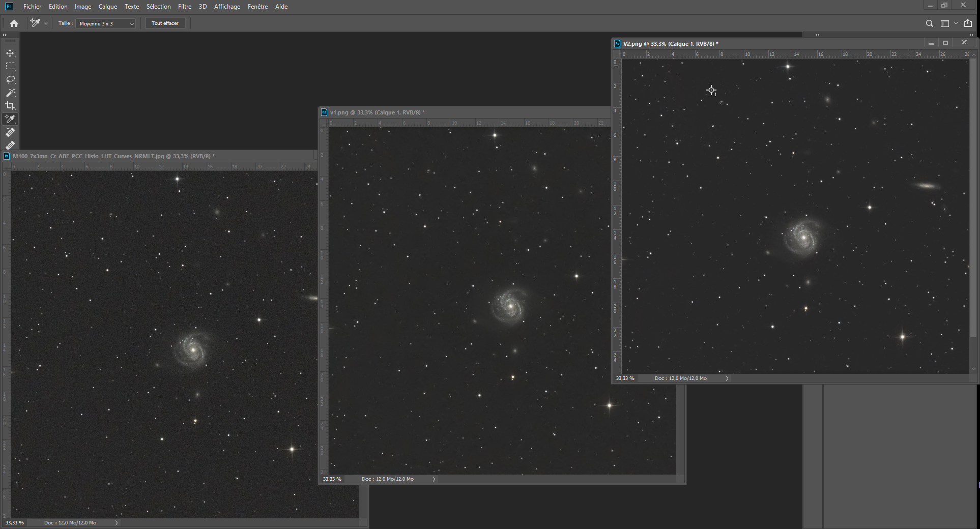Select the Lasso tool
Image resolution: width=980 pixels, height=529 pixels.
[10, 79]
